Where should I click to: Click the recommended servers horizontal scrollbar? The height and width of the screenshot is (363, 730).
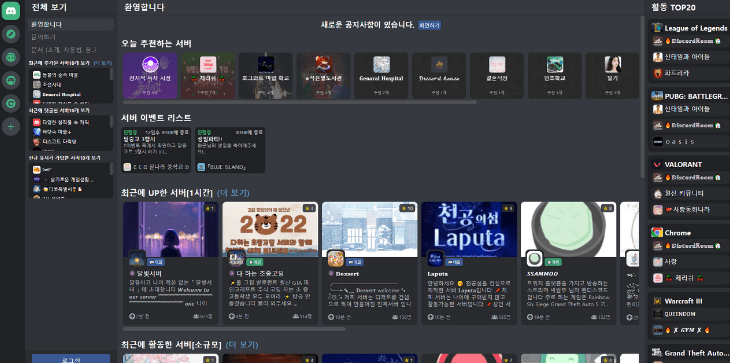[300, 102]
